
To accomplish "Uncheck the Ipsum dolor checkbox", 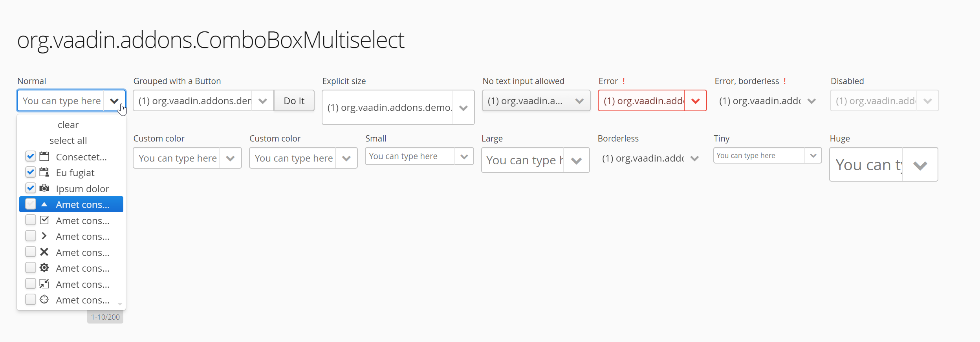I will (31, 188).
